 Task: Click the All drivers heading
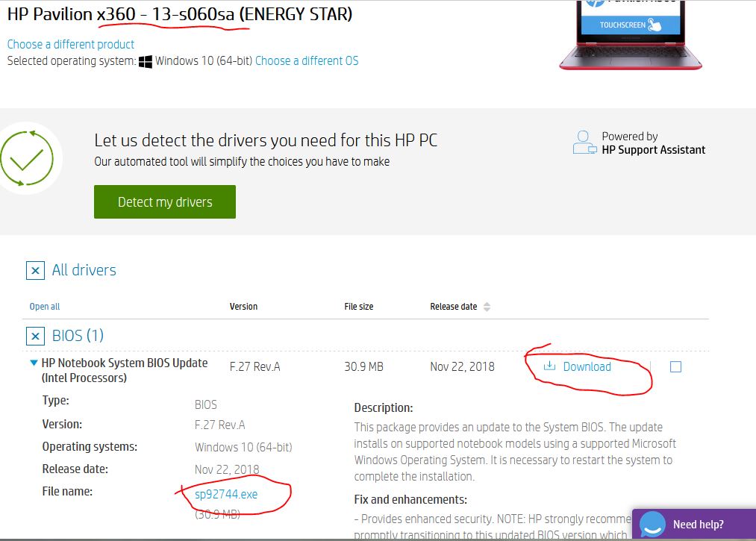84,270
